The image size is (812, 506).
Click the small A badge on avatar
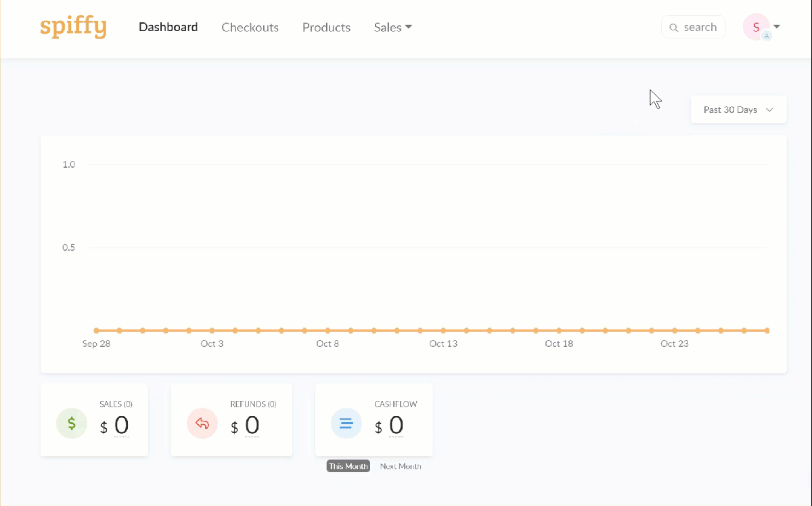[x=767, y=36]
